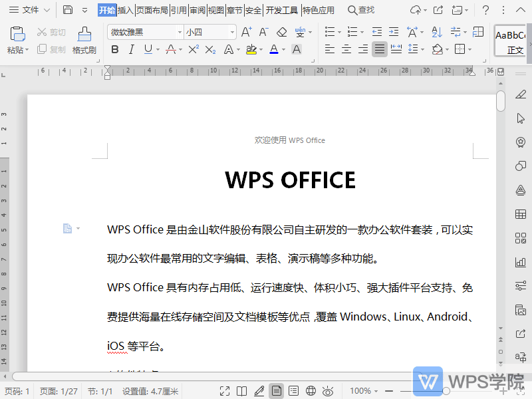
Task: Open the font name dropdown
Action: click(180, 31)
